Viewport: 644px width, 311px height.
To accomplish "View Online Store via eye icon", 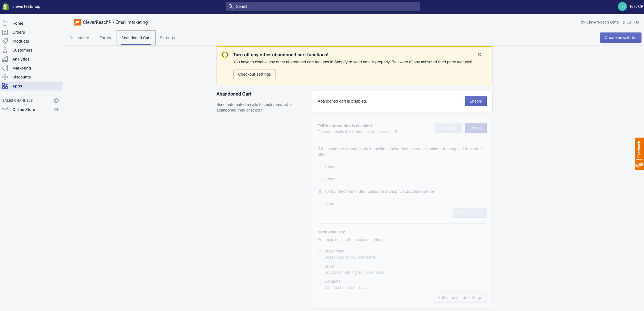I will click(x=56, y=110).
